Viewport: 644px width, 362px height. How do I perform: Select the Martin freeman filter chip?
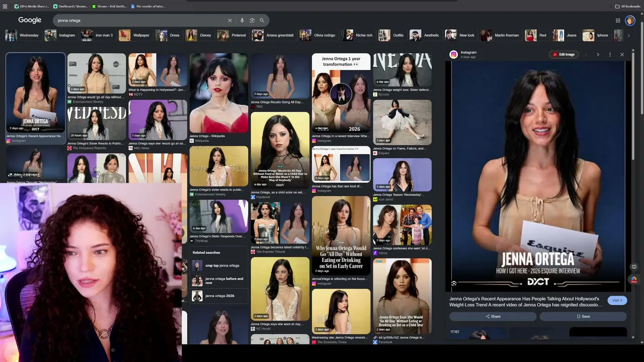(501, 35)
